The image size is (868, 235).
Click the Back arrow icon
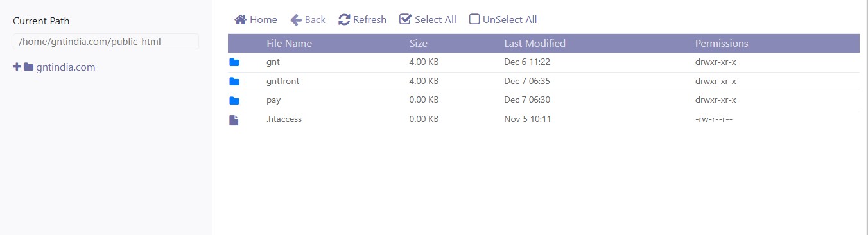click(296, 20)
